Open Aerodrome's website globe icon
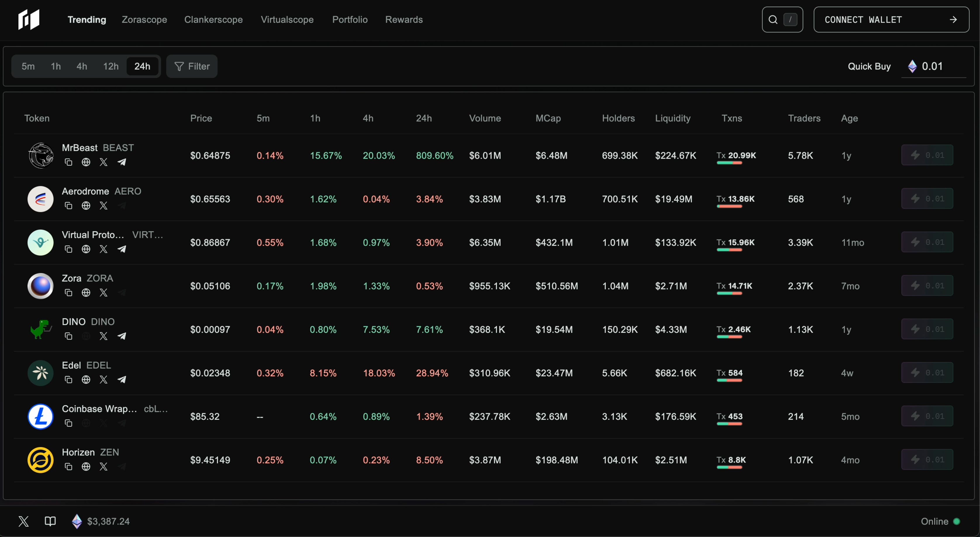 coord(86,206)
